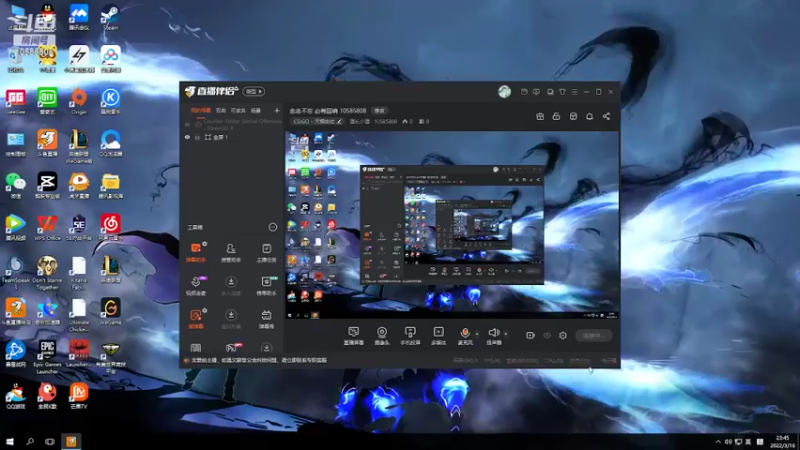Toggle lock on 全屏 1 source
This screenshot has height=450, width=800.
197,137
